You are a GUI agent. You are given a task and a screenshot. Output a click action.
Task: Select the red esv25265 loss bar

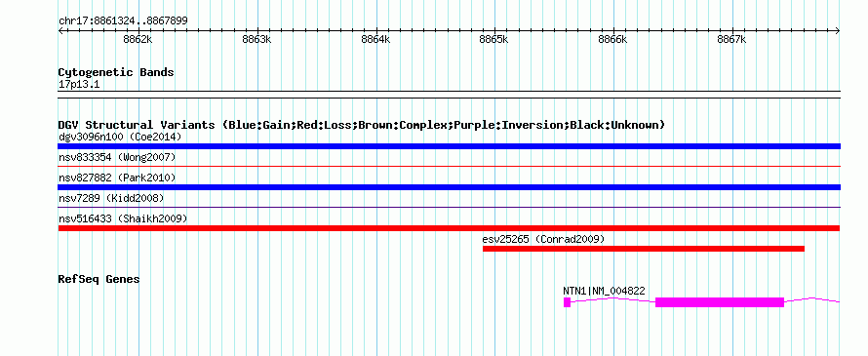pyautogui.click(x=644, y=249)
